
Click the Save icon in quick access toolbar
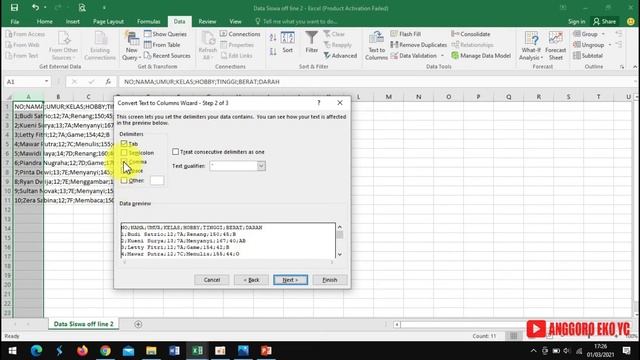pos(14,8)
